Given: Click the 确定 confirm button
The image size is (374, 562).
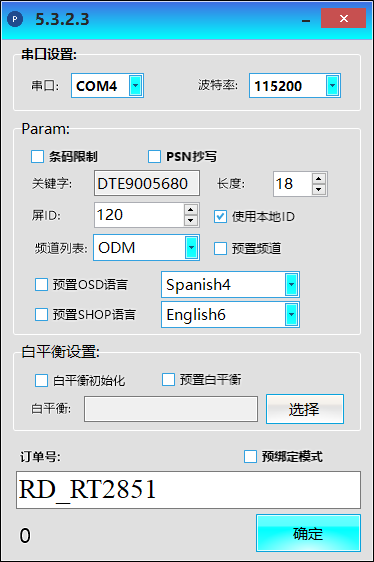Looking at the screenshot, I should coord(308,533).
